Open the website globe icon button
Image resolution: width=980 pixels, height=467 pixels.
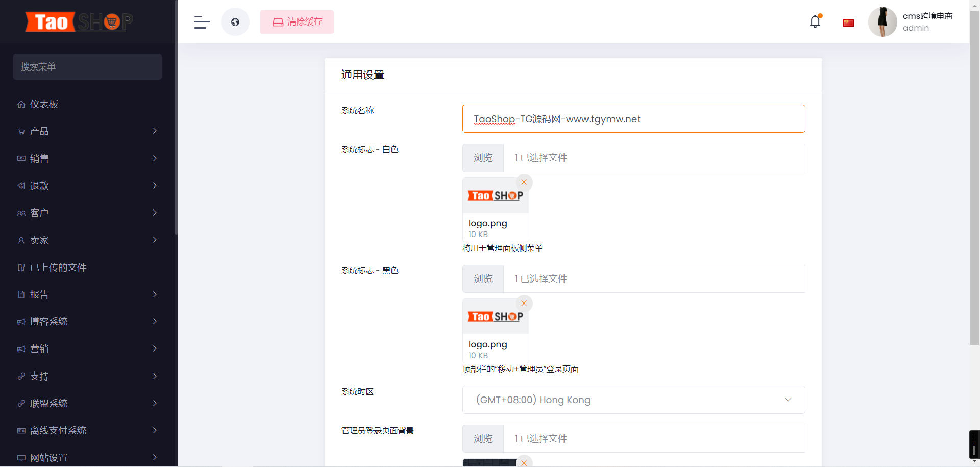(235, 22)
